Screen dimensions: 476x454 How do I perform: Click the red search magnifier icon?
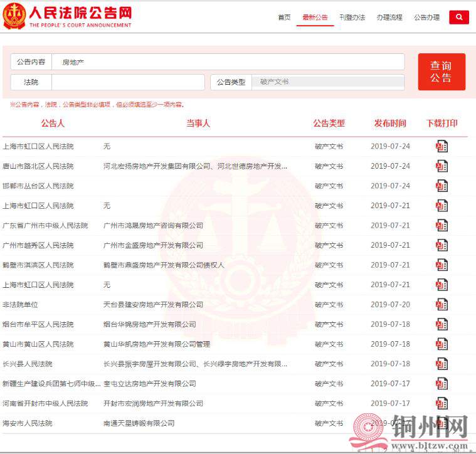coord(458,17)
